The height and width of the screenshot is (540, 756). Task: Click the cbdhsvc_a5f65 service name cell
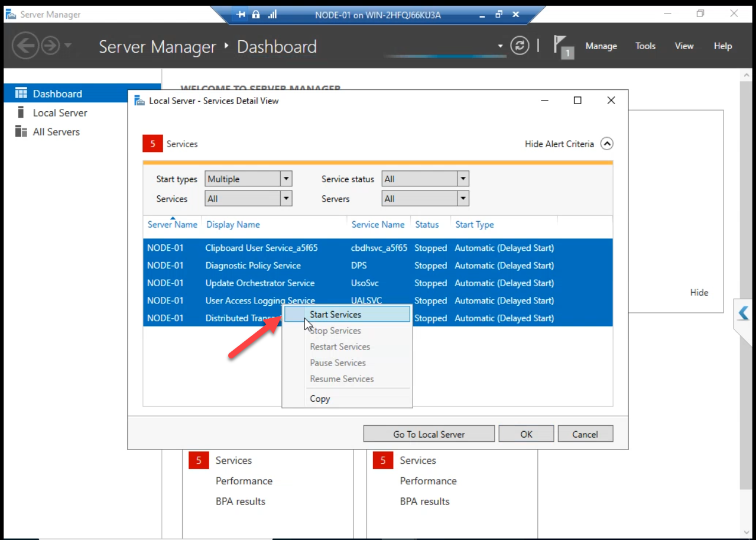tap(379, 248)
